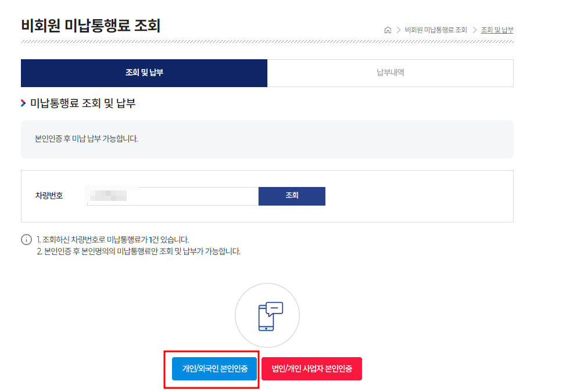The width and height of the screenshot is (566, 392).
Task: Click the underlined 조회 및 납부 breadcrumb link
Action: [x=497, y=30]
